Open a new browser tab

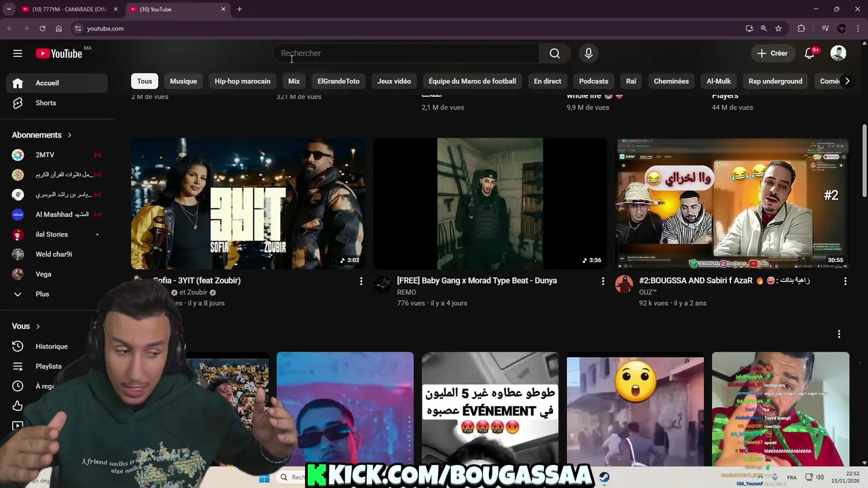pos(239,9)
